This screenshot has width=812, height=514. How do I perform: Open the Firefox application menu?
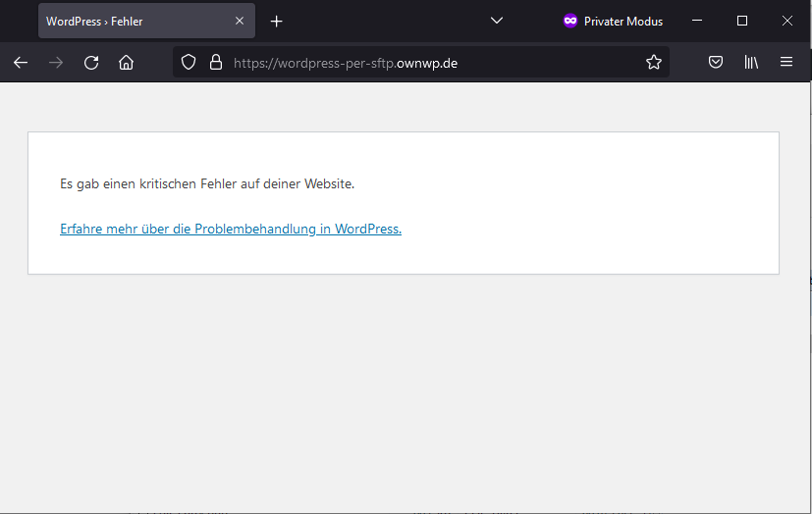[786, 63]
